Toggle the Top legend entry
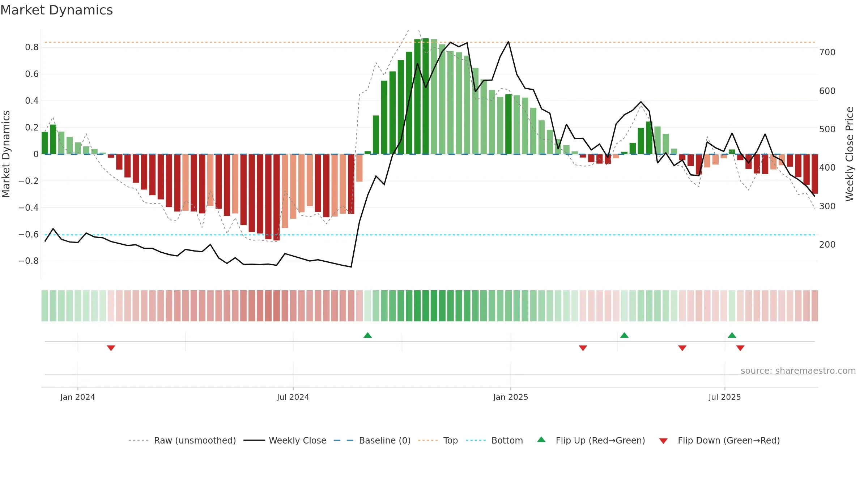 438,440
